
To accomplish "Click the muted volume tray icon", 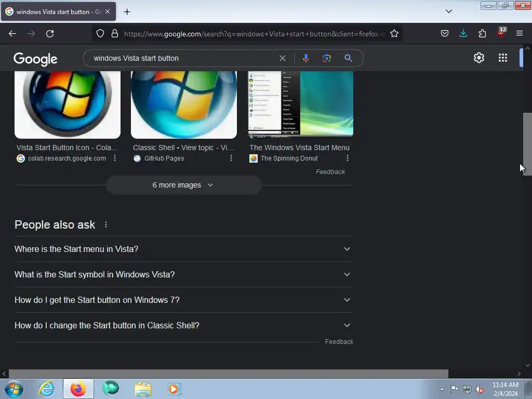I will 480,390.
